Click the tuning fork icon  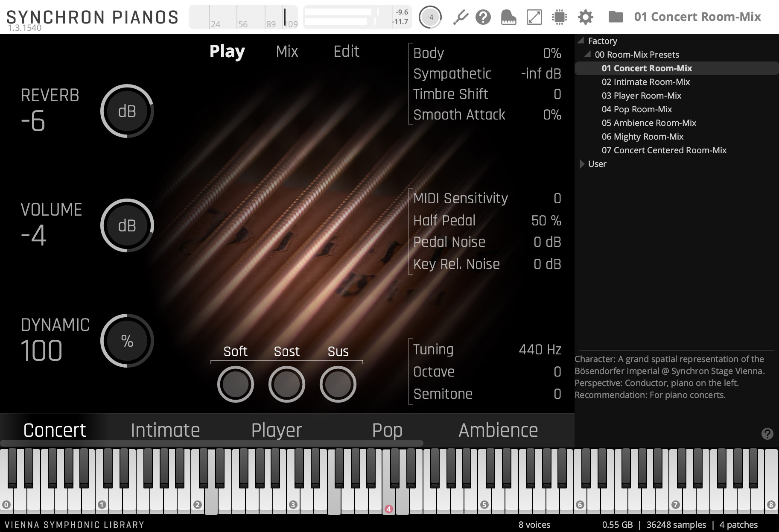point(461,18)
